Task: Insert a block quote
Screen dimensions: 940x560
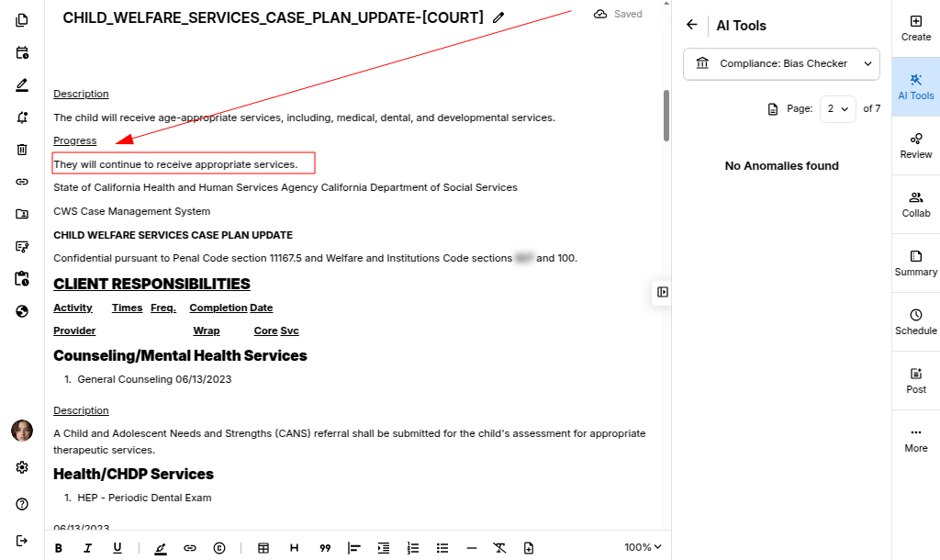Action: coord(325,548)
